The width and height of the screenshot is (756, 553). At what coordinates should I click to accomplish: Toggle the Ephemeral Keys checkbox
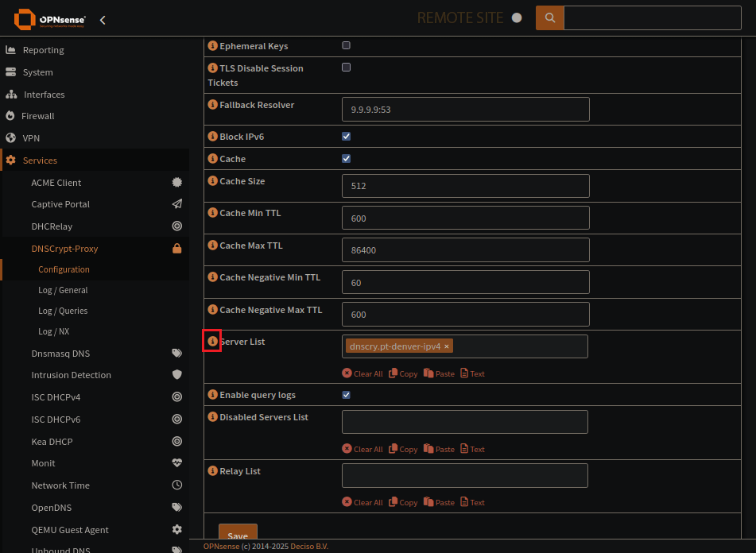tap(346, 45)
